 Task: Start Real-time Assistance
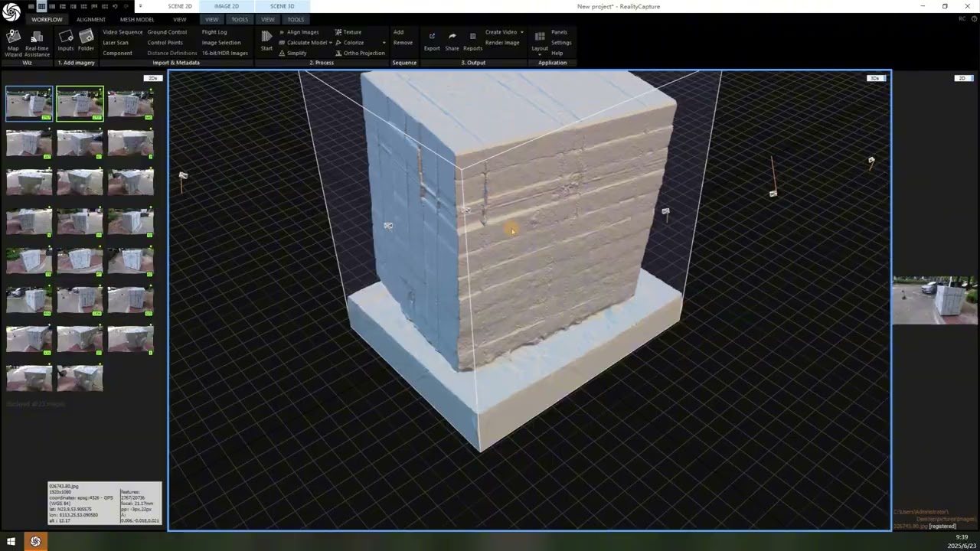(37, 44)
